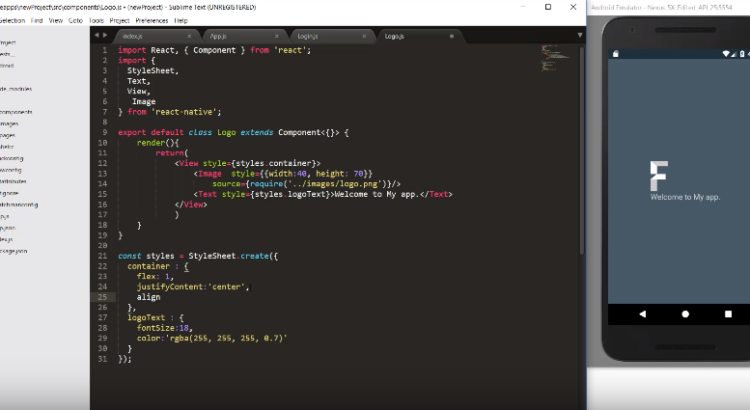Open the Help menu
This screenshot has height=410, width=750.
point(181,20)
